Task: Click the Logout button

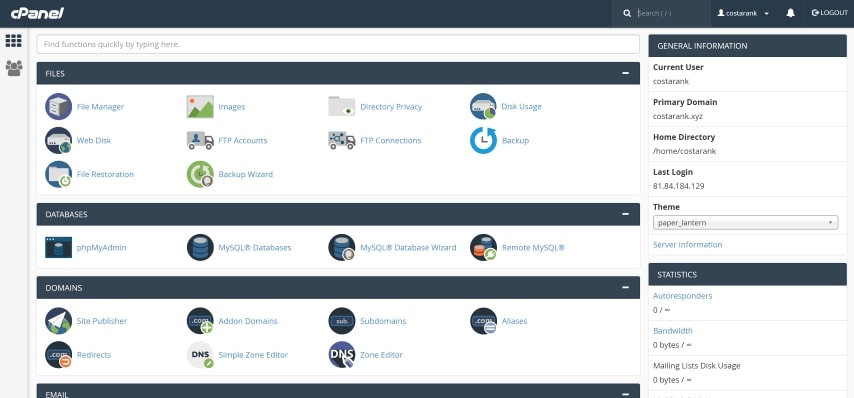Action: pos(829,13)
